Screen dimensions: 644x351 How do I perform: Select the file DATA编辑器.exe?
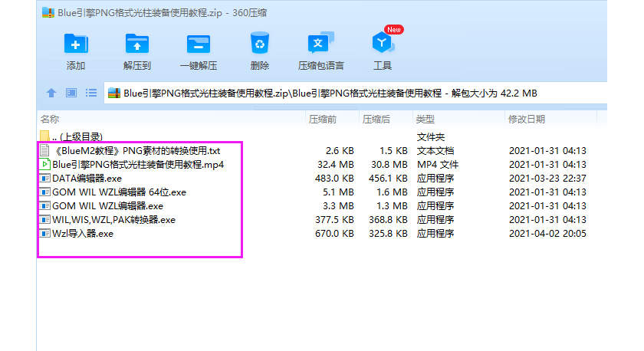tap(87, 179)
